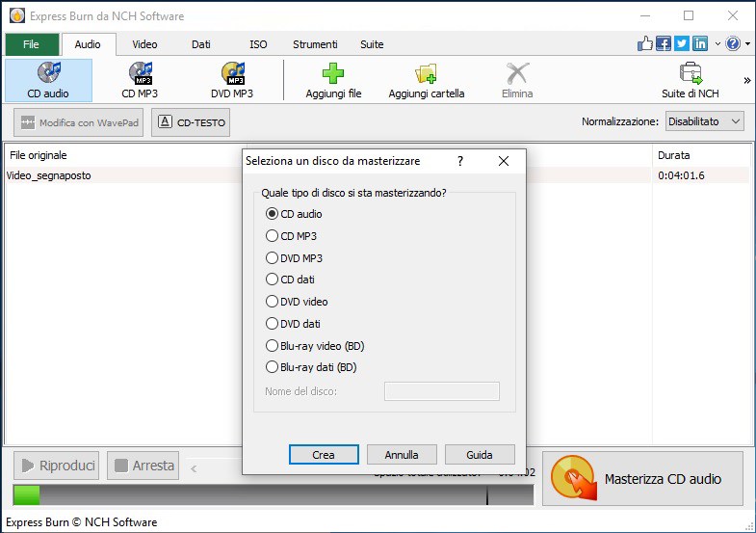Select the CD MP3 toolbar icon
The width and height of the screenshot is (756, 533).
click(141, 73)
